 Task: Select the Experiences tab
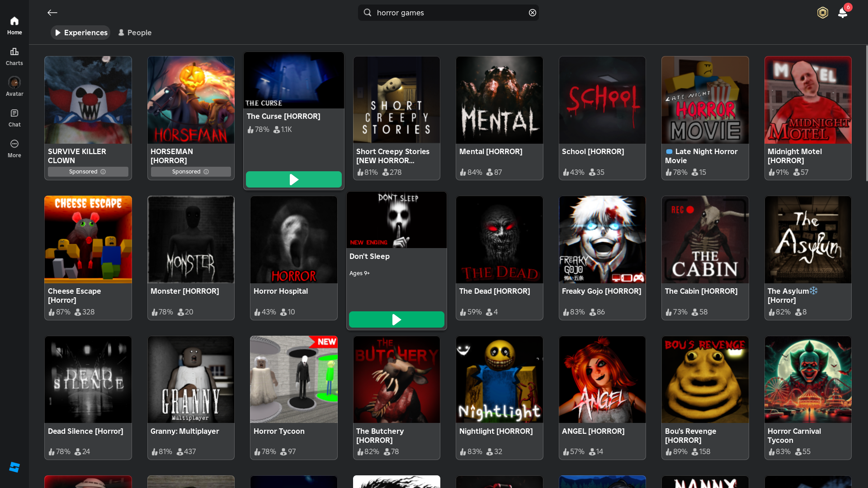[81, 33]
